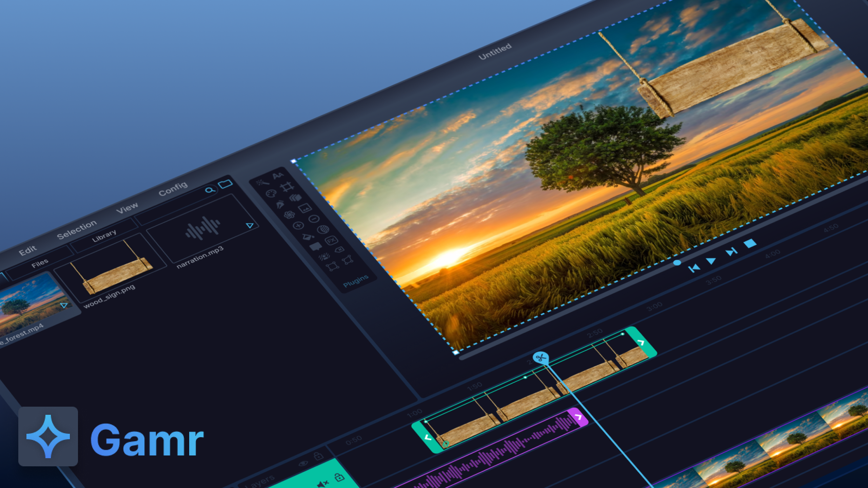The image size is (868, 488).
Task: Open the Edit menu
Action: click(x=27, y=251)
